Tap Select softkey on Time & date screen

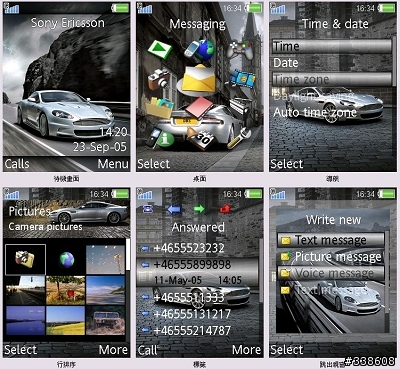pos(287,164)
